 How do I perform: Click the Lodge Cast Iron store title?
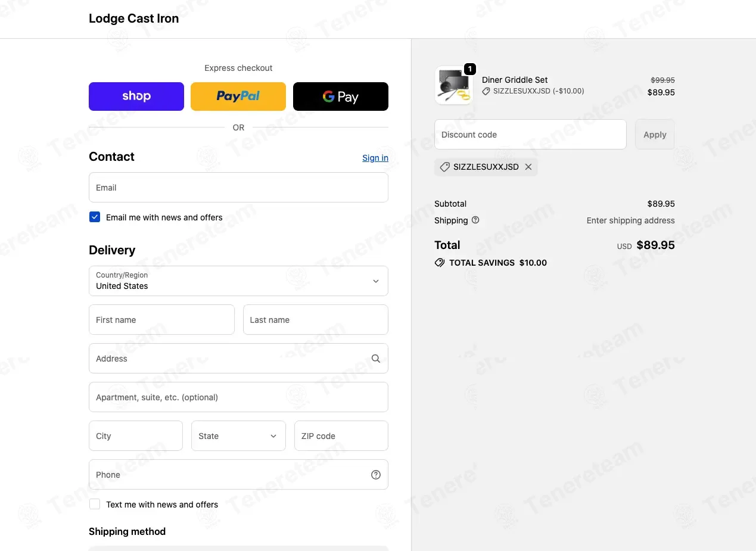click(x=133, y=18)
